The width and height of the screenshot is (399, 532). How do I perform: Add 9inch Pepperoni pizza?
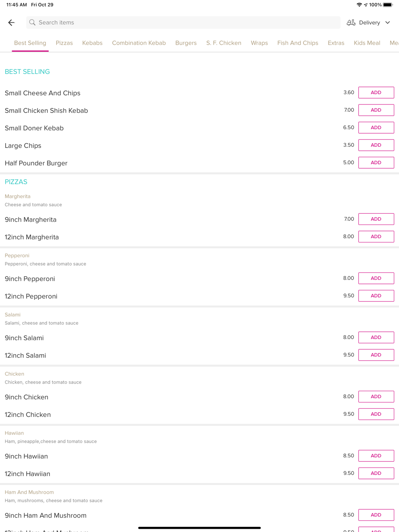(x=376, y=278)
